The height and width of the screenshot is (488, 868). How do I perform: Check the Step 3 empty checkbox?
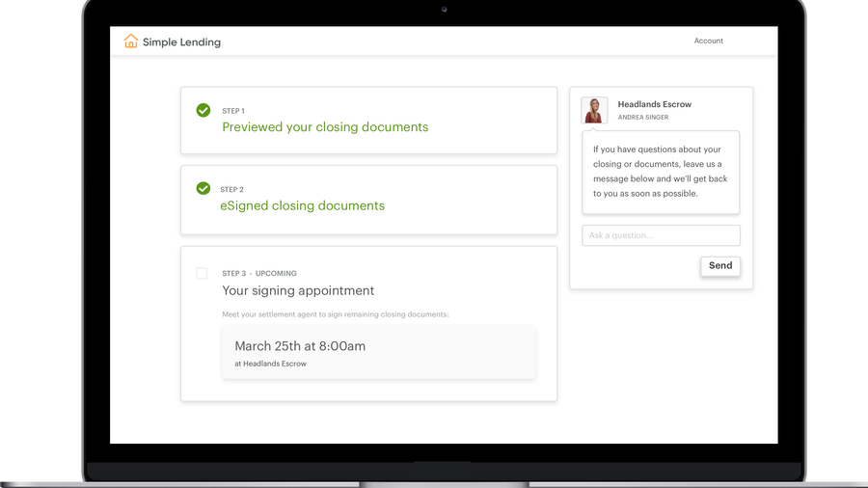(202, 274)
